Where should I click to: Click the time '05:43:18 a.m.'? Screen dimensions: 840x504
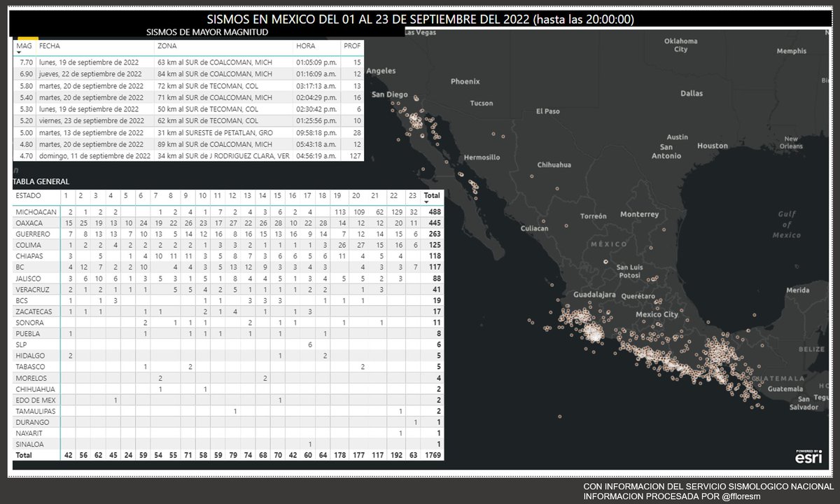click(x=318, y=145)
